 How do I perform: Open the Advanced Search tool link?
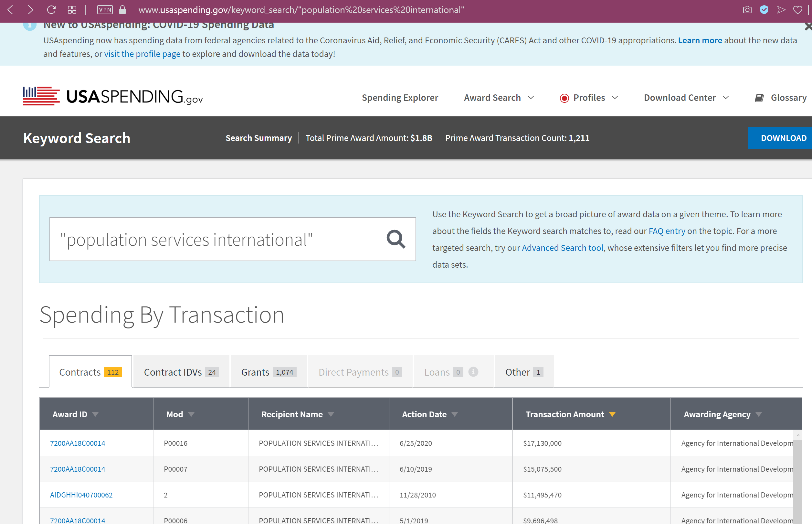coord(563,248)
